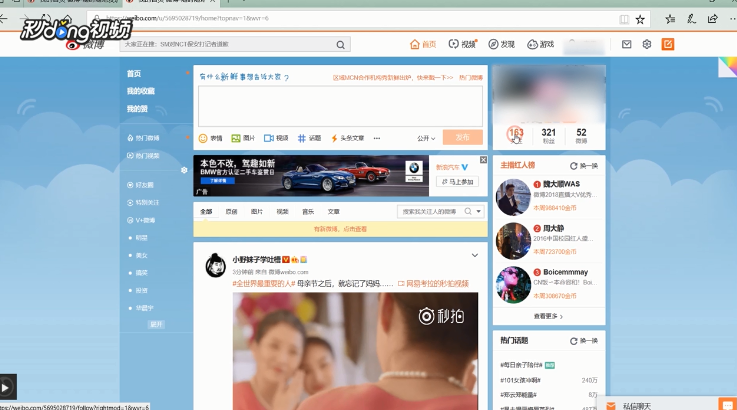Click the search magnifier icon in Weibo header

[340, 45]
